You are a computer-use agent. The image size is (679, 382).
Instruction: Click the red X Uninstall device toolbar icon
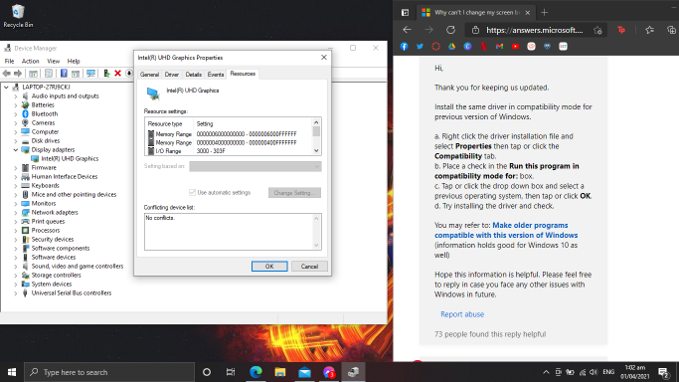click(x=117, y=74)
